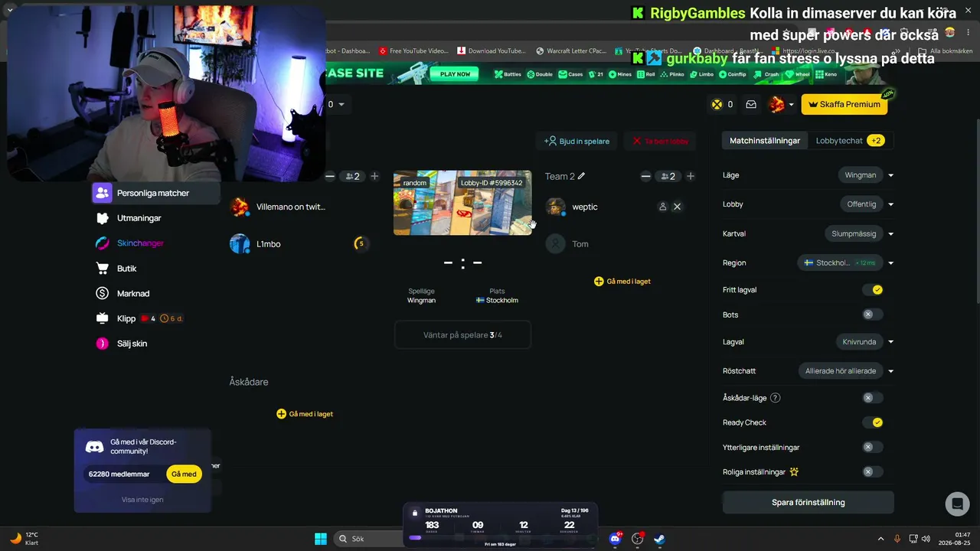Click the map collage thumbnail

[462, 203]
